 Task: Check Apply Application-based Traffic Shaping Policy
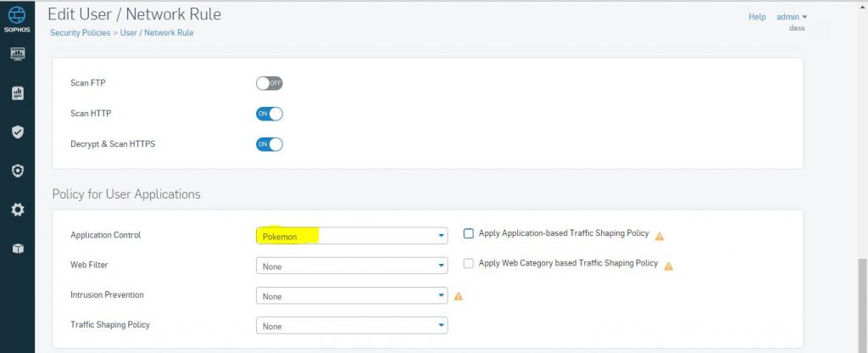coord(469,234)
